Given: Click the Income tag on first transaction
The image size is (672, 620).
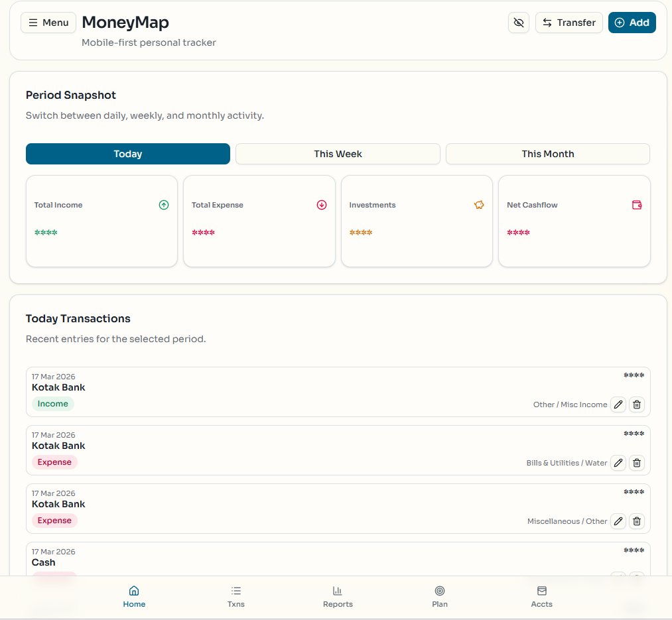Looking at the screenshot, I should click(52, 404).
